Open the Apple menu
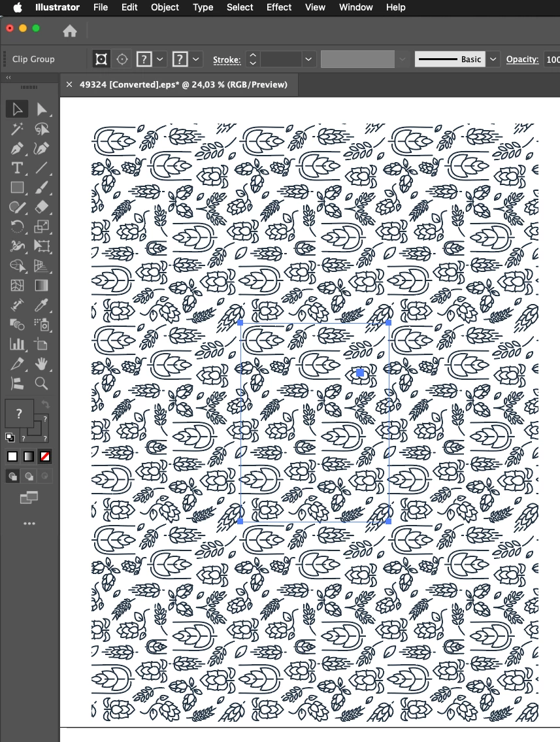The image size is (560, 742). (x=18, y=7)
